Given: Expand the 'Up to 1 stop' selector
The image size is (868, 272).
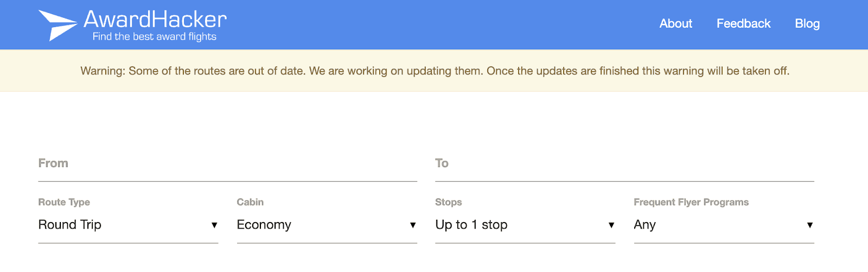Looking at the screenshot, I should coord(525,225).
